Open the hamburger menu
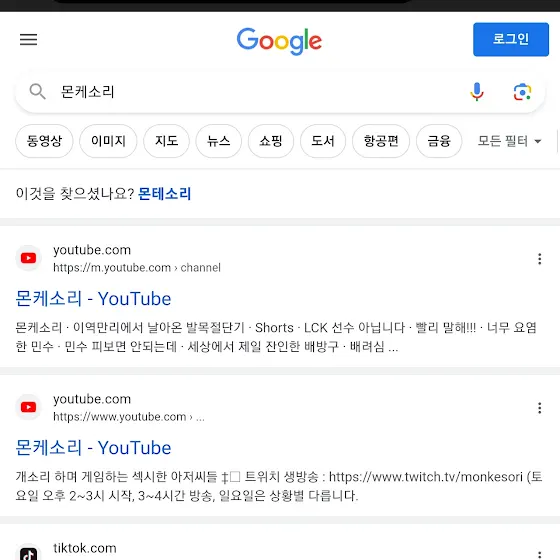Image resolution: width=560 pixels, height=560 pixels. pos(28,39)
